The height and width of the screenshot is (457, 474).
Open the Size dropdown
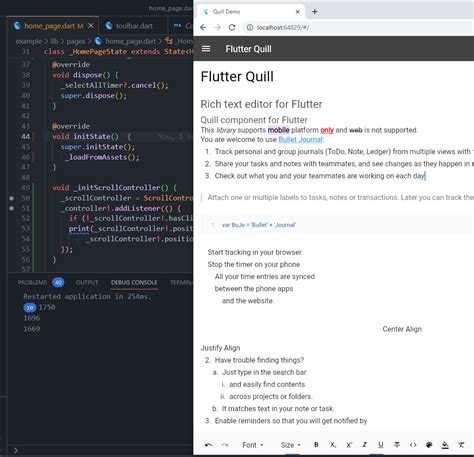[x=290, y=445]
